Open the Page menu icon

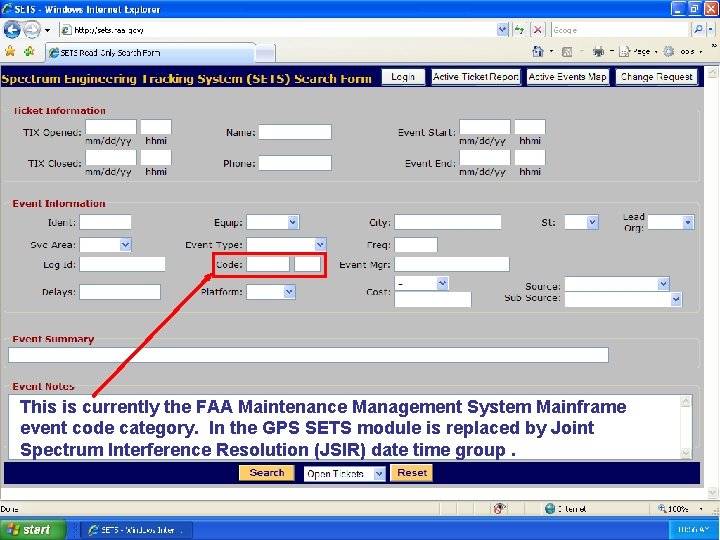pyautogui.click(x=624, y=52)
